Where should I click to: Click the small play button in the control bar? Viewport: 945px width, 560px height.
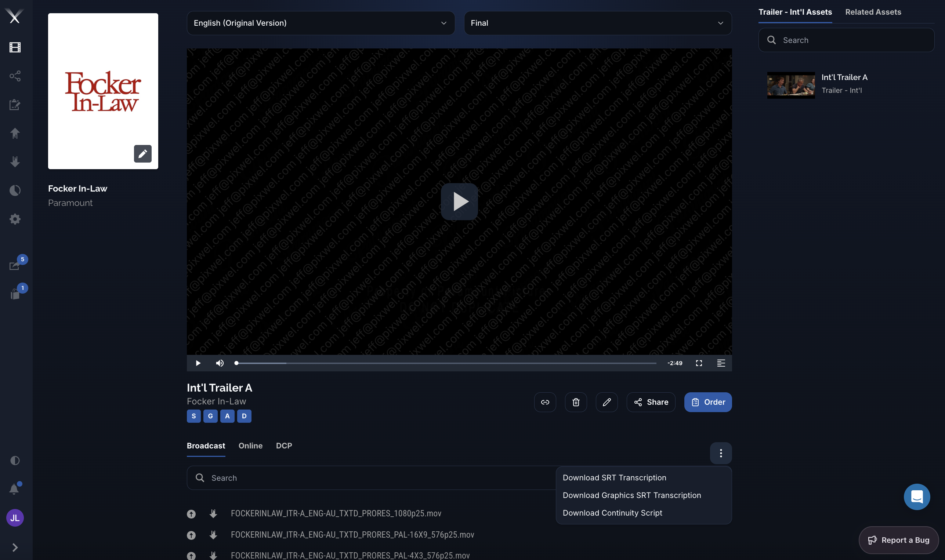(x=198, y=363)
